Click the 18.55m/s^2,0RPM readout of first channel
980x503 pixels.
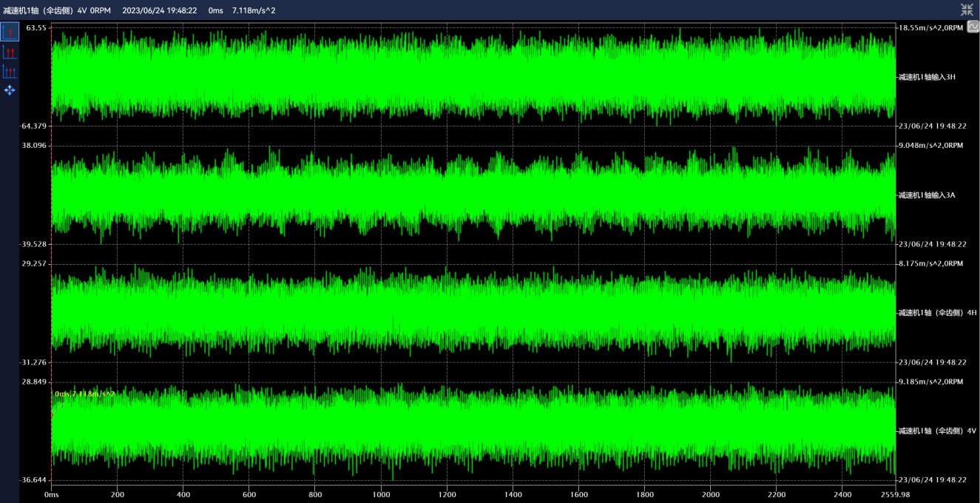pos(930,27)
